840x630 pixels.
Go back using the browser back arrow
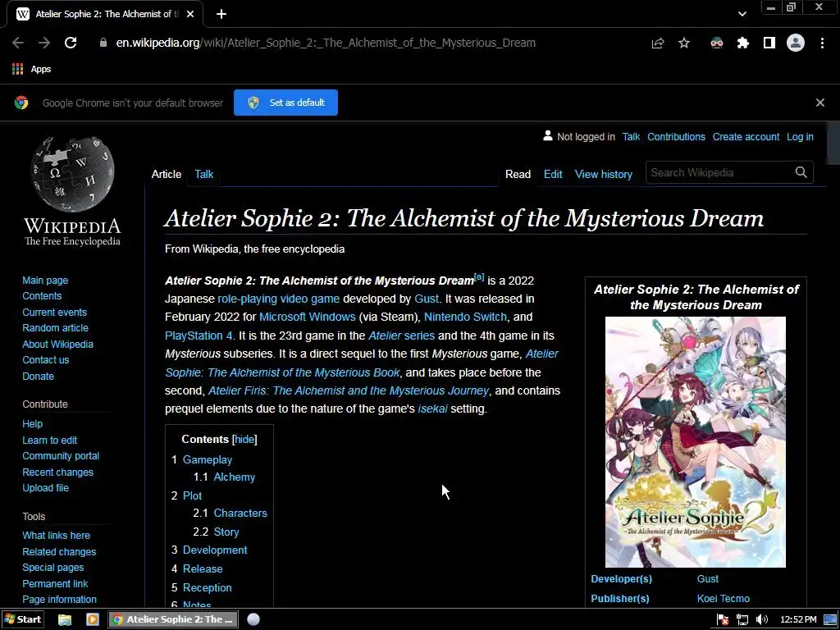(18, 43)
